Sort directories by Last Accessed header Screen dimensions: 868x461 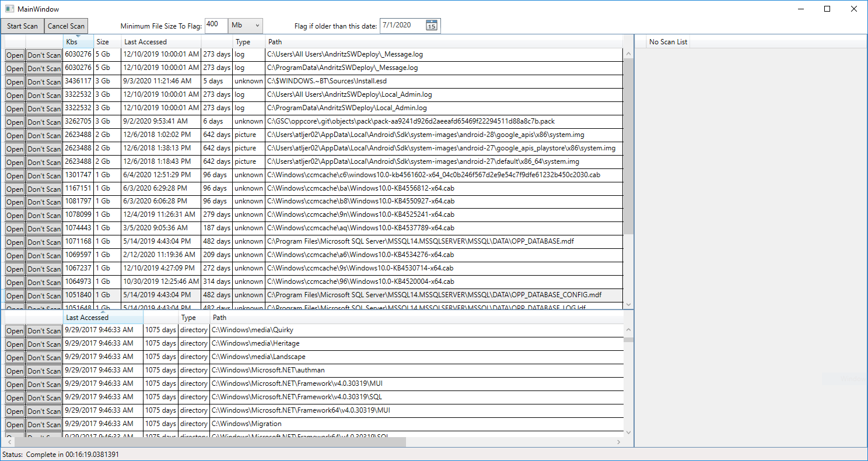(103, 318)
